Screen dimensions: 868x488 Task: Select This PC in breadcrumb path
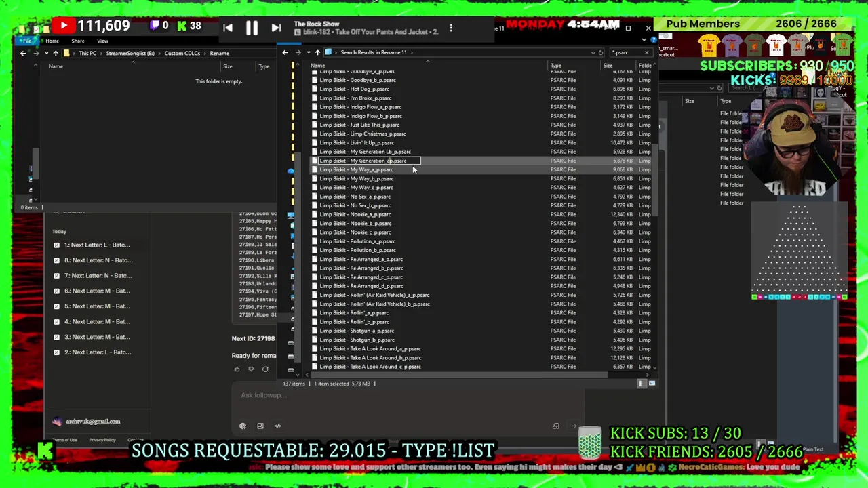(x=87, y=53)
